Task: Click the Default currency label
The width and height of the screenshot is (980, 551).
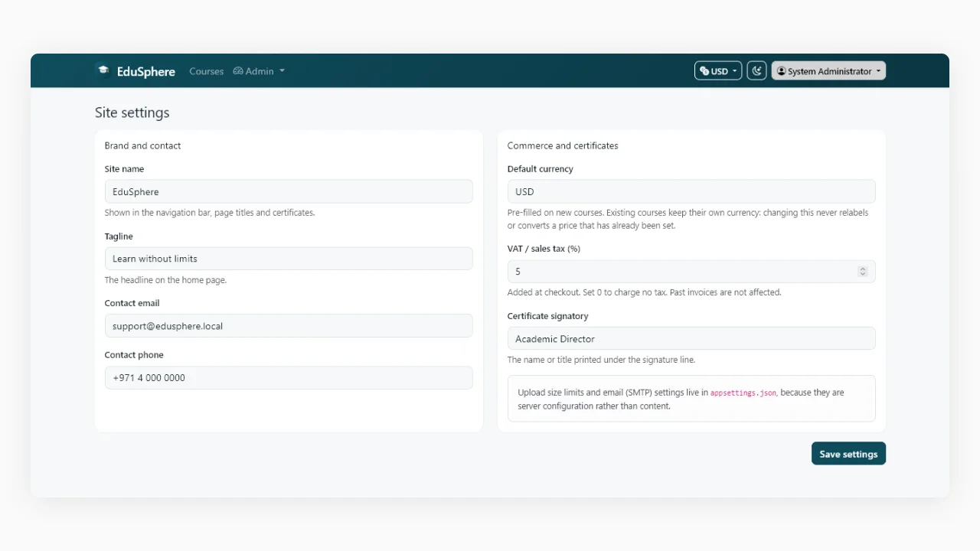Action: click(x=540, y=169)
